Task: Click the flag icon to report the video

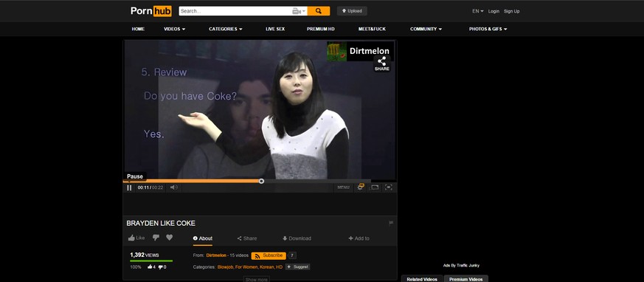Action: (391, 223)
